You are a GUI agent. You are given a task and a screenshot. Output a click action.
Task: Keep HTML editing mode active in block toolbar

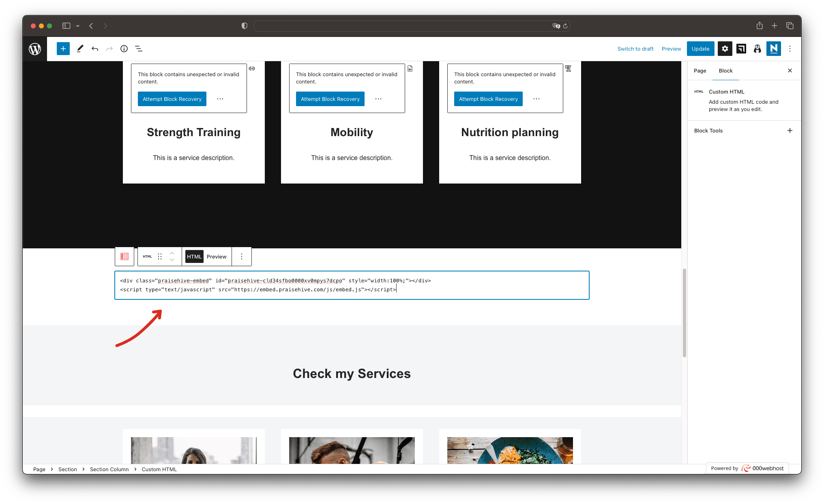click(x=194, y=256)
